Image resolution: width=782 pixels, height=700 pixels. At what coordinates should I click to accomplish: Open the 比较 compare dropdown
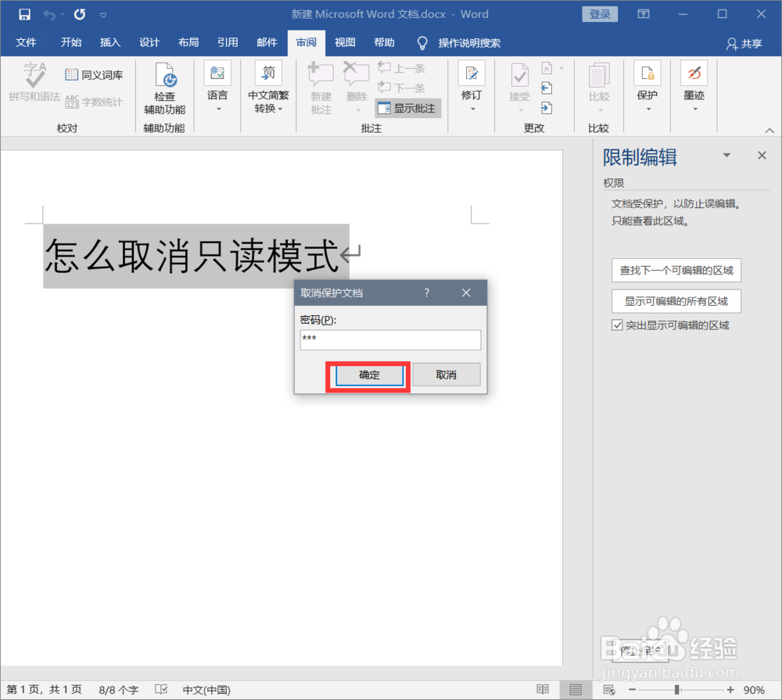pyautogui.click(x=600, y=87)
